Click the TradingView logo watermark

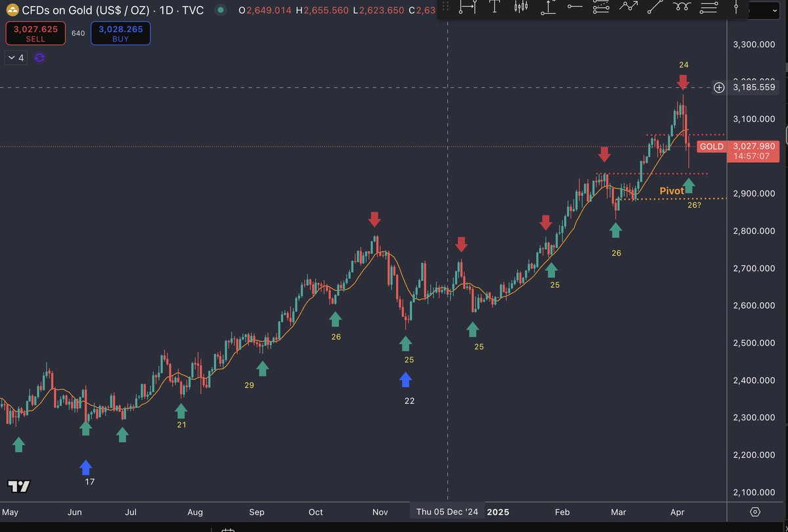click(x=20, y=486)
